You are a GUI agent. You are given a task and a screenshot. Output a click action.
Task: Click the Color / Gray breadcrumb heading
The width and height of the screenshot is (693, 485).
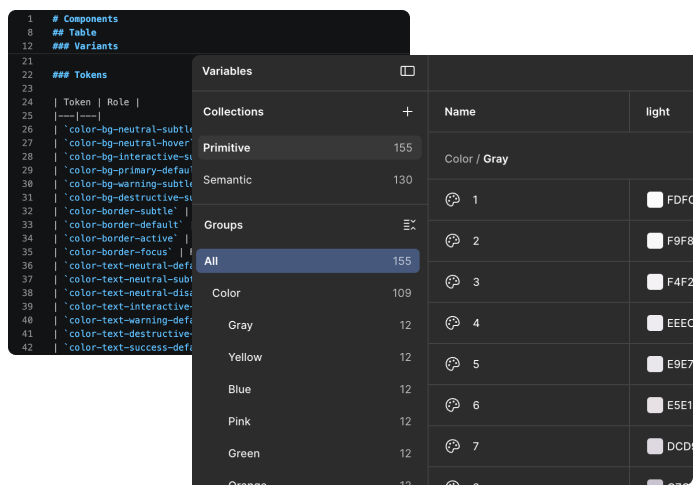point(476,159)
